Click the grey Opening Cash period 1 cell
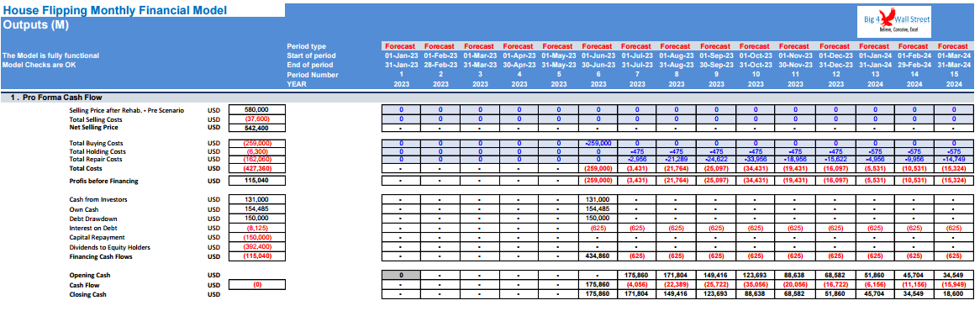The width and height of the screenshot is (980, 332). [401, 275]
